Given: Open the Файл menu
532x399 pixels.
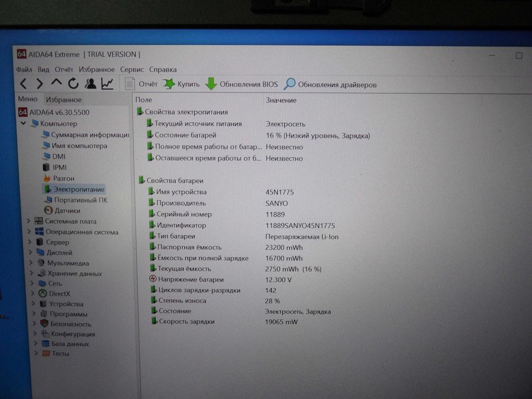Looking at the screenshot, I should [x=24, y=70].
